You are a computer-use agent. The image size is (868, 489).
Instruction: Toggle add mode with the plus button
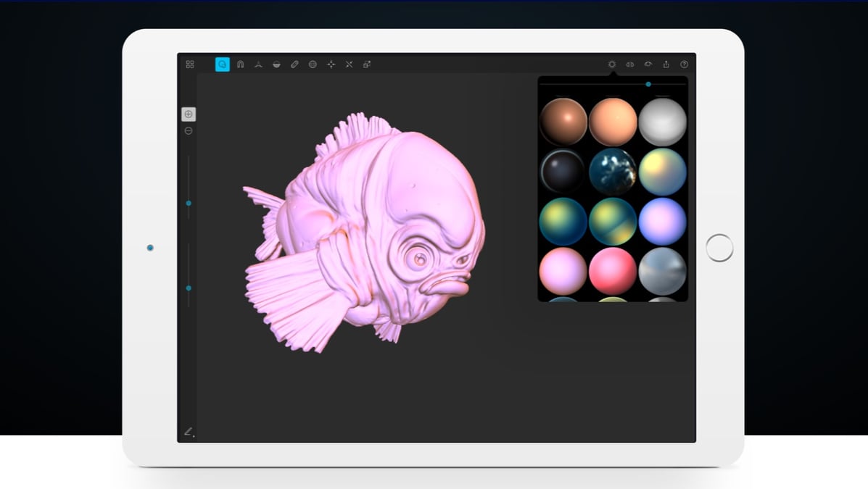(x=188, y=114)
